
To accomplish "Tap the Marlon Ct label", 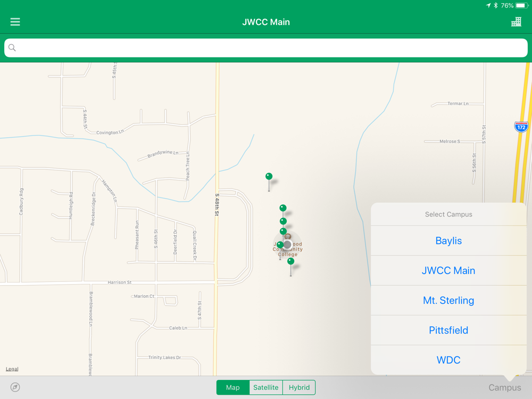I will (x=144, y=296).
